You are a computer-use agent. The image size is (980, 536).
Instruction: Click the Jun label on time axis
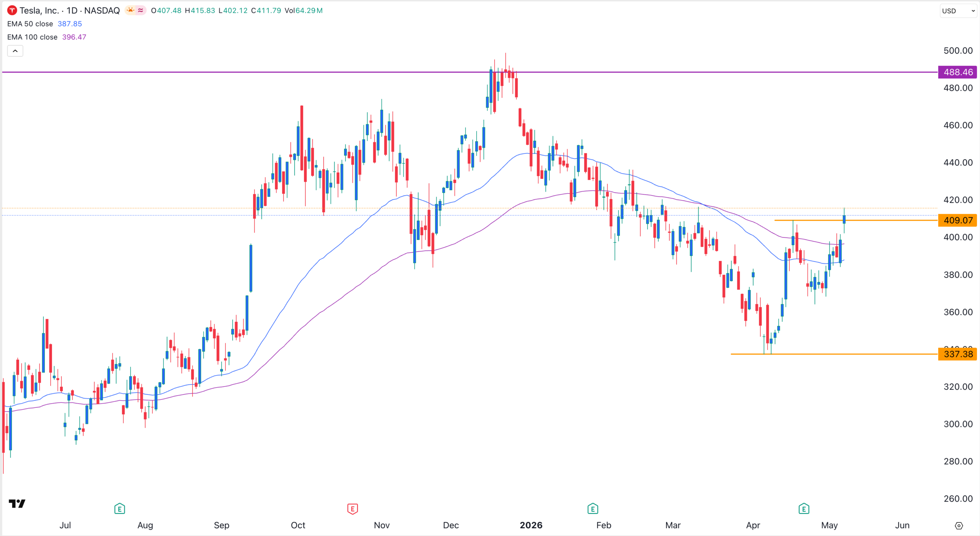click(902, 525)
